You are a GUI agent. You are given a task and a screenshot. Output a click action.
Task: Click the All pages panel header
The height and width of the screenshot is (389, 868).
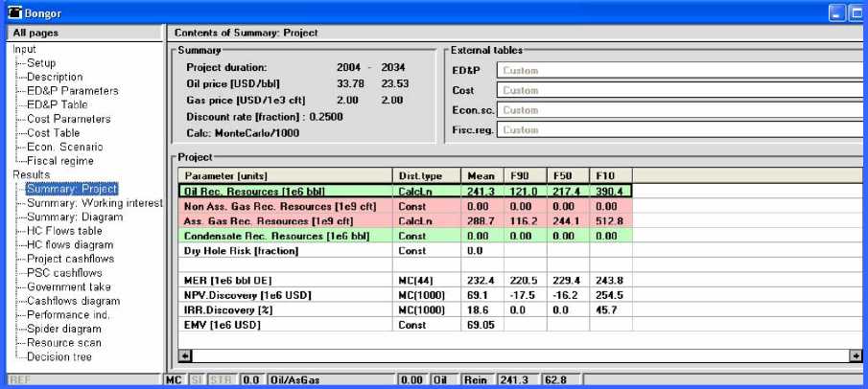click(82, 33)
